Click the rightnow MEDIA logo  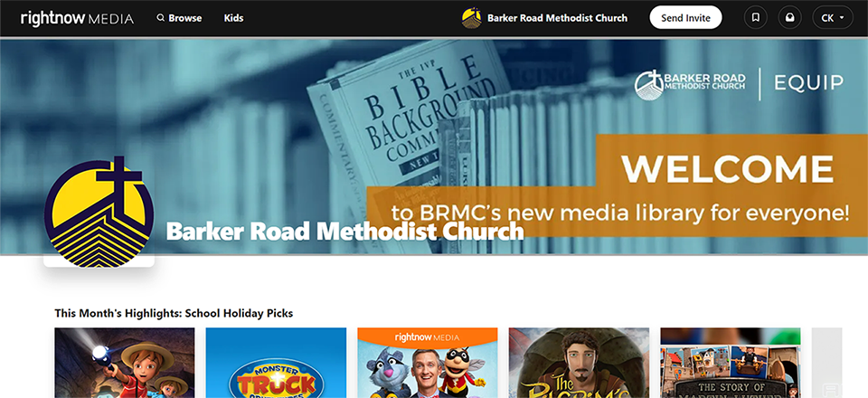77,18
